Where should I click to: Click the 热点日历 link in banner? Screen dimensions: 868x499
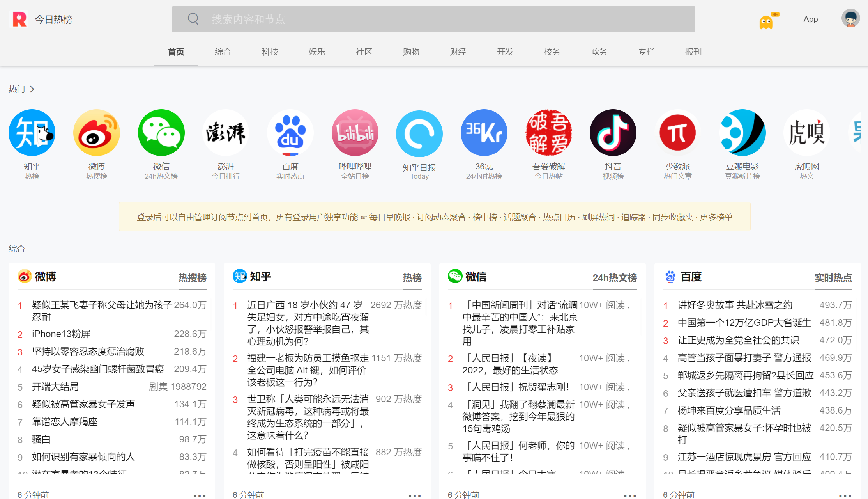click(559, 217)
